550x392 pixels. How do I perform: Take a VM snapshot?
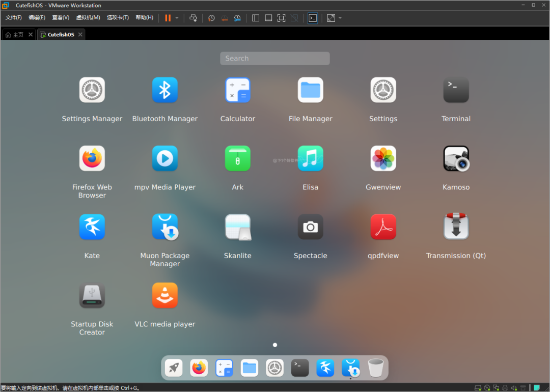click(211, 18)
